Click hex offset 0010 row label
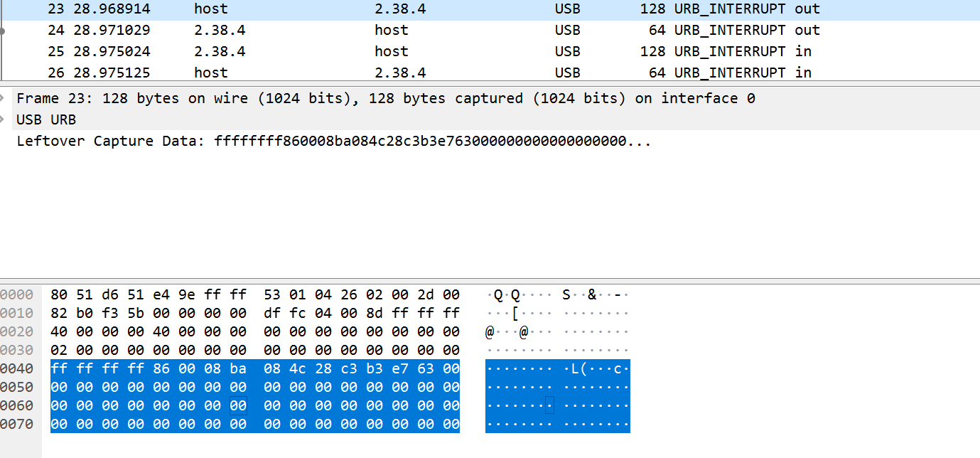980x458 pixels. pyautogui.click(x=16, y=314)
